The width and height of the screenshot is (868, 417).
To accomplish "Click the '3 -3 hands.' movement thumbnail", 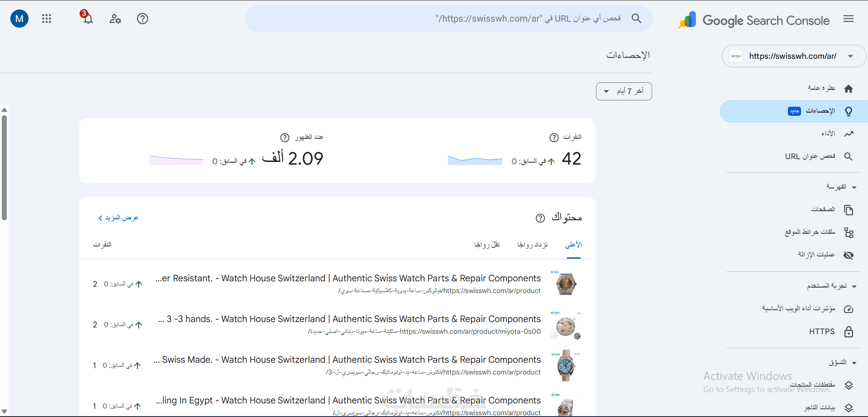I will 566,324.
